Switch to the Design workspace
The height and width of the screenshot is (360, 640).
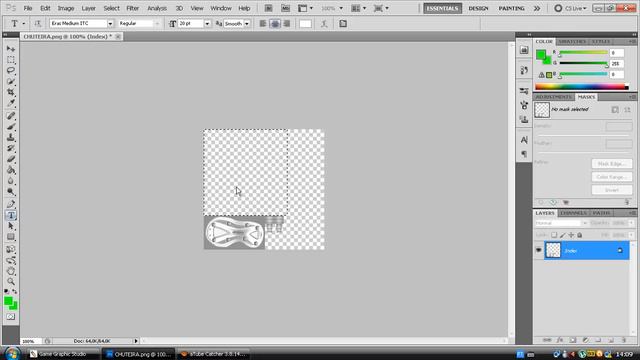click(x=478, y=8)
